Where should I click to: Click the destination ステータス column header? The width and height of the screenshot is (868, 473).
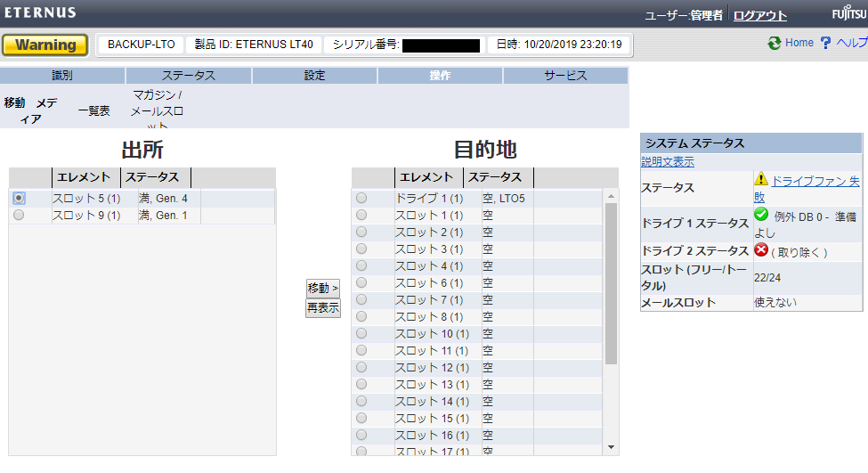499,177
